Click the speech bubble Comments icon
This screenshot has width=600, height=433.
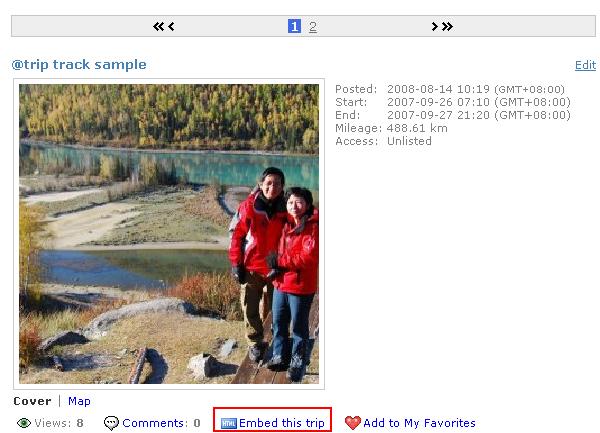pyautogui.click(x=111, y=423)
